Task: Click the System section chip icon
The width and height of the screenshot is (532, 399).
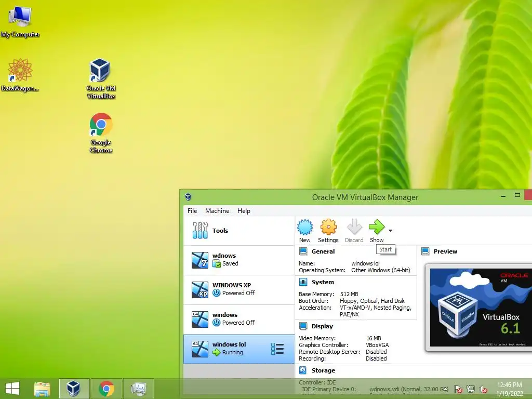Action: (x=303, y=282)
